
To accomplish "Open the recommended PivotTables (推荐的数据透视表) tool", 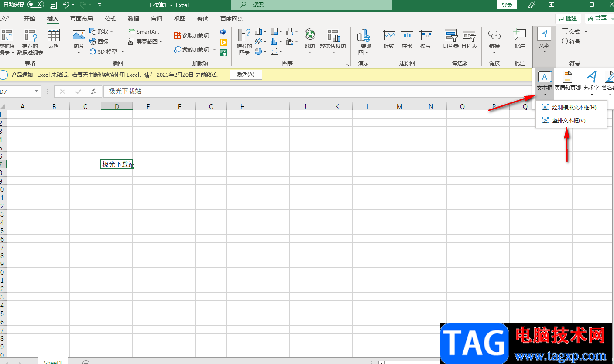I will pos(30,41).
